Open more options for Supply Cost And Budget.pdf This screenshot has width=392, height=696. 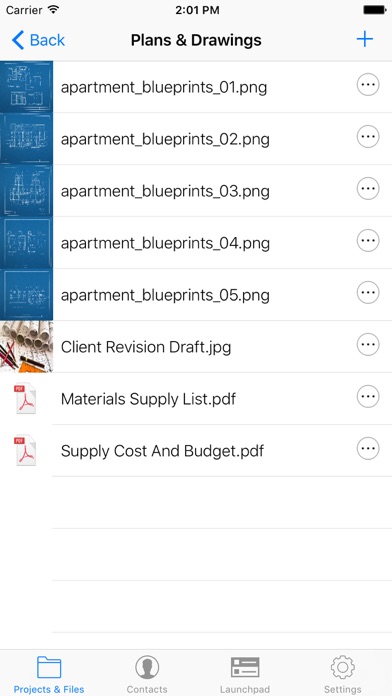tap(368, 448)
